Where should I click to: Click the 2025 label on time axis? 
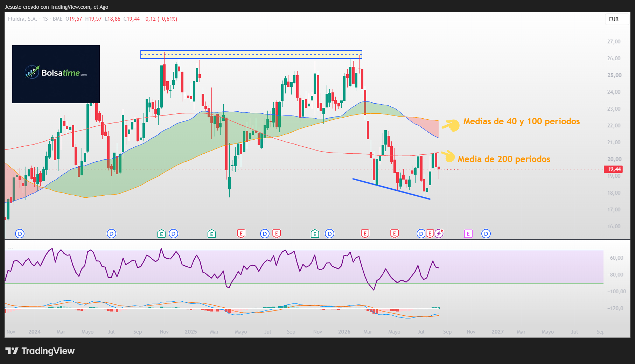click(191, 332)
